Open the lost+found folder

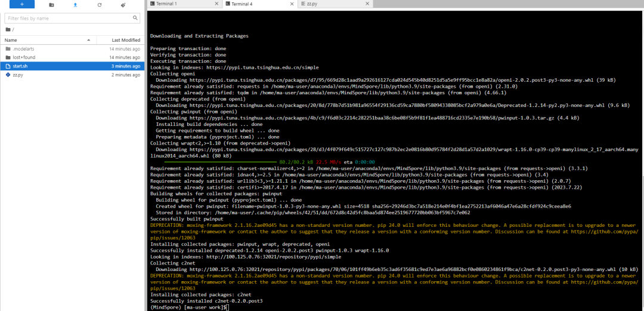72,57
